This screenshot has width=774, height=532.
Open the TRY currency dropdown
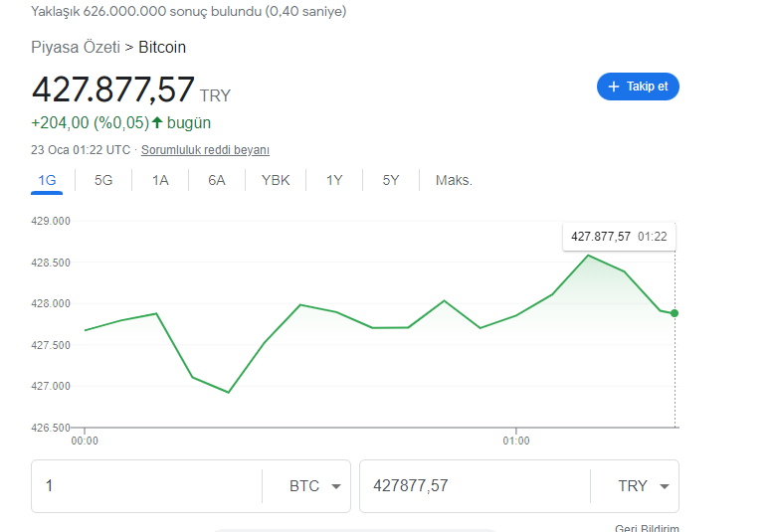click(644, 486)
